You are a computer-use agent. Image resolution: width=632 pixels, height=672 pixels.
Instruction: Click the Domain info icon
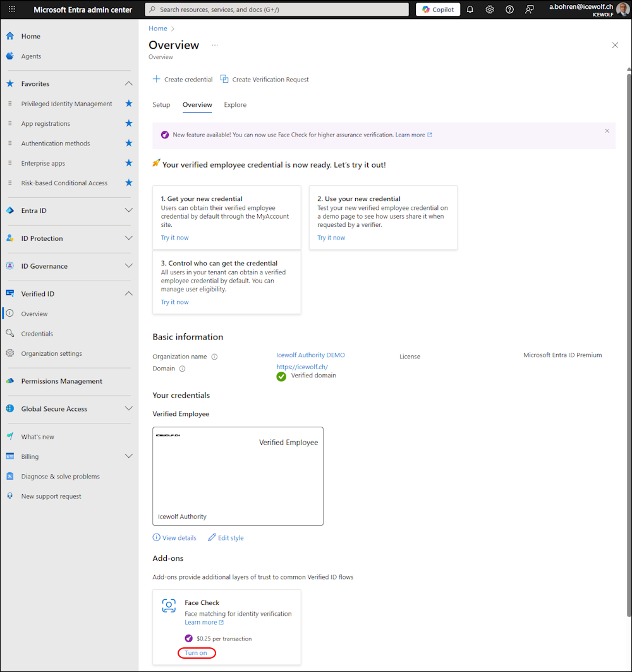(182, 369)
